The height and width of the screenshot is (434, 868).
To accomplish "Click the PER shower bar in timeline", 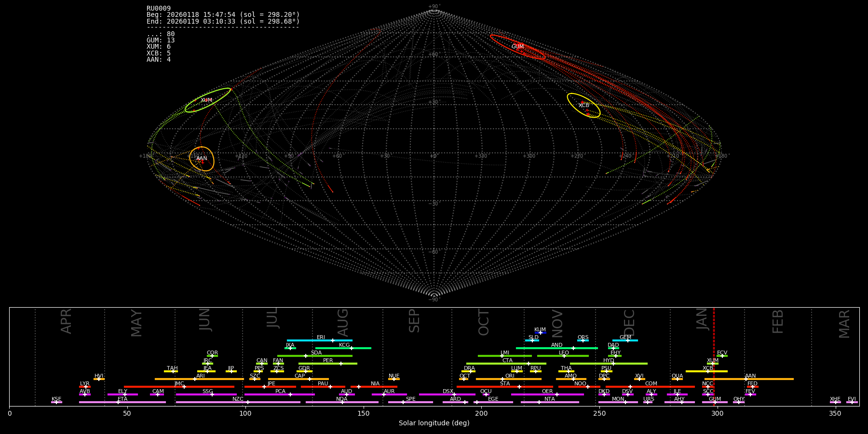I will (327, 364).
